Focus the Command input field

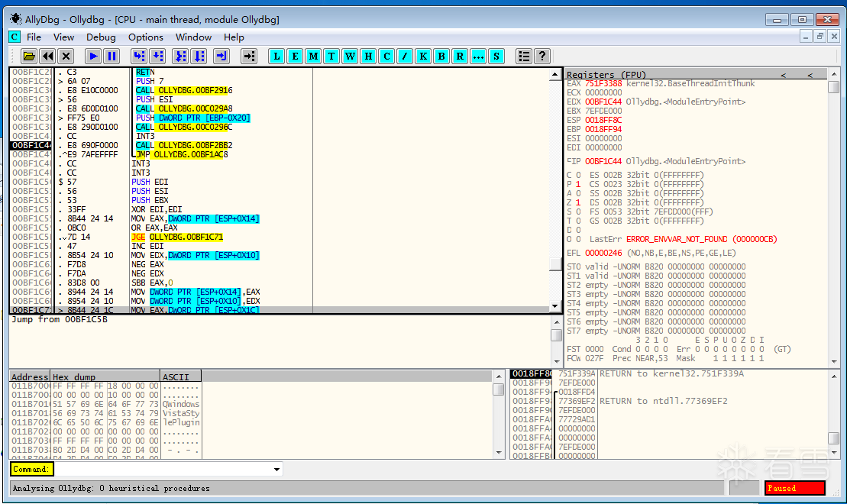(163, 470)
